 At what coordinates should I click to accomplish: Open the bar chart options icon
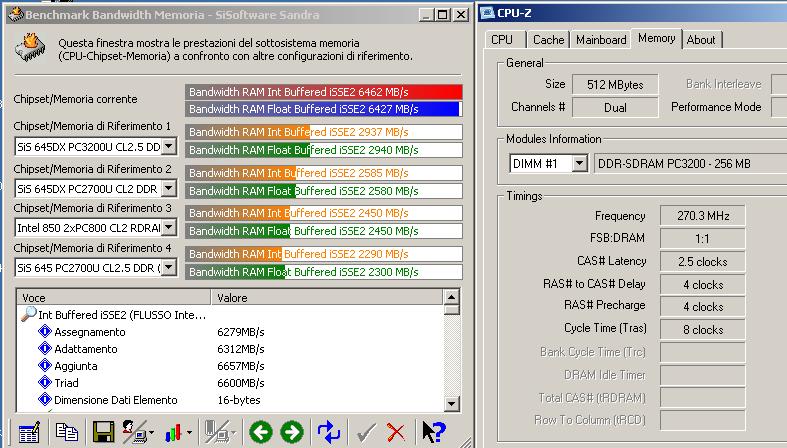pos(174,432)
